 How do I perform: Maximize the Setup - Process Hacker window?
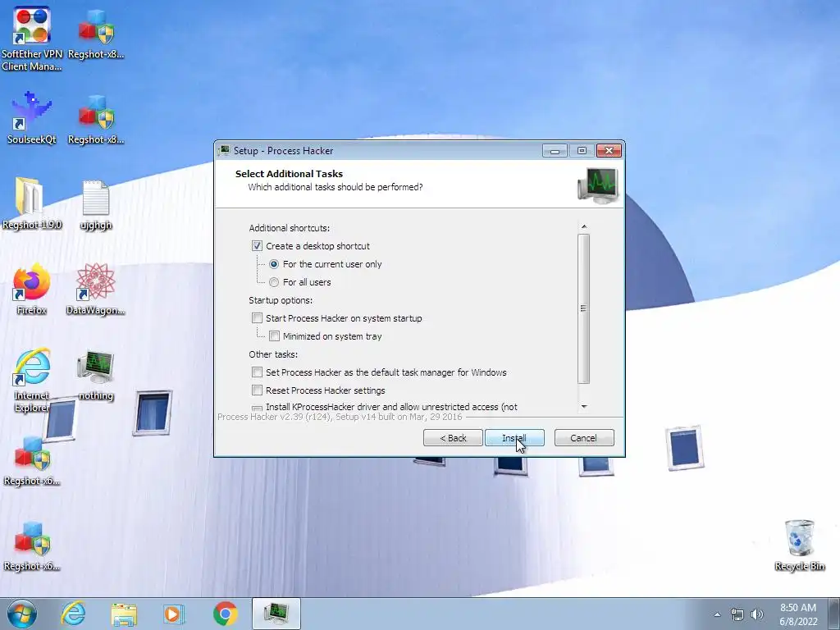(582, 151)
